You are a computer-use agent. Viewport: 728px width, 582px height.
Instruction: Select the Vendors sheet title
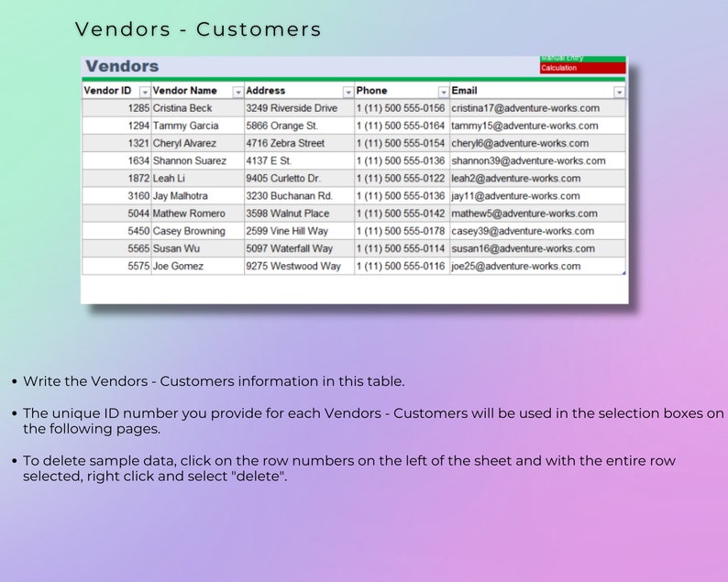122,66
